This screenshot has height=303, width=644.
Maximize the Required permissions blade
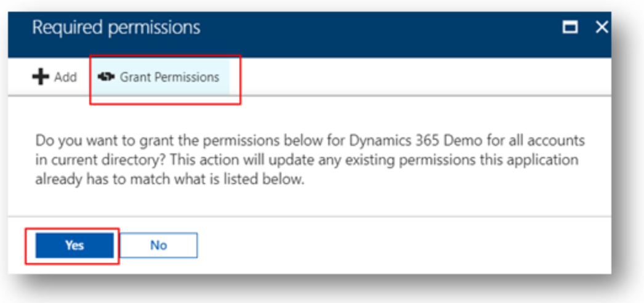point(570,28)
